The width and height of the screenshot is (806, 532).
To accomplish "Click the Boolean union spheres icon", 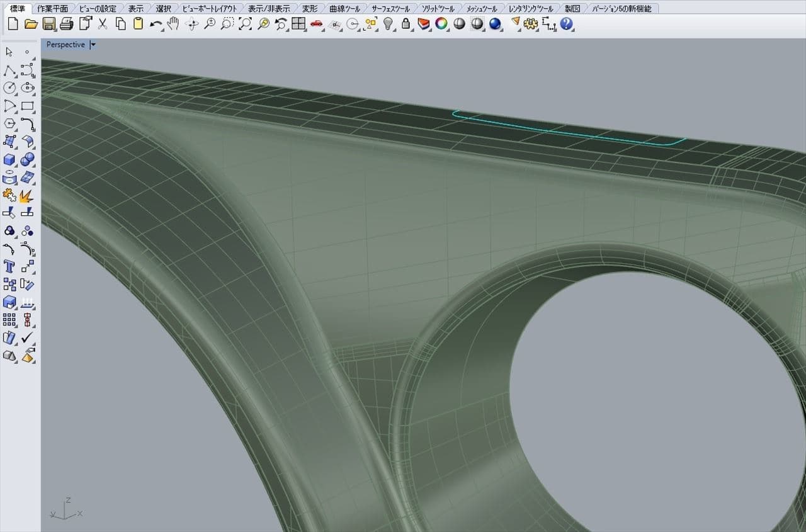I will pos(27,159).
